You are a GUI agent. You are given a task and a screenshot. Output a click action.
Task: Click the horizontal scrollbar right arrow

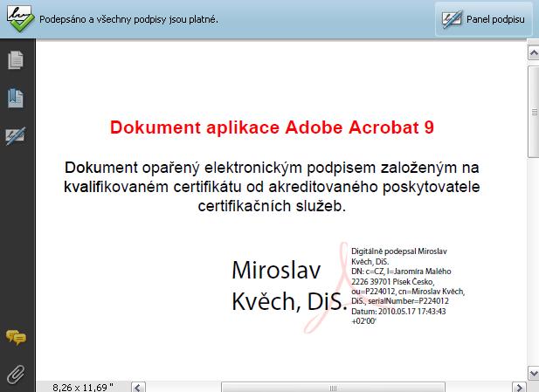[519, 387]
